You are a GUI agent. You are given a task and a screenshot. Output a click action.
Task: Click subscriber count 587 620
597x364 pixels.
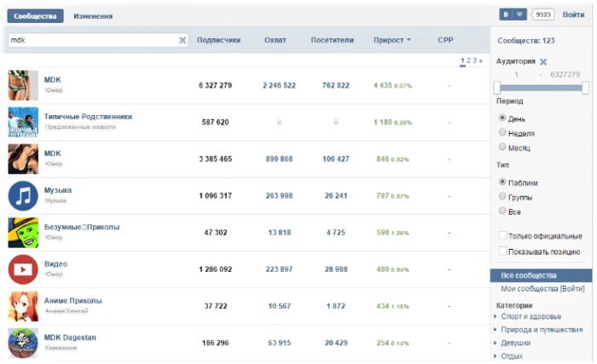tap(215, 122)
